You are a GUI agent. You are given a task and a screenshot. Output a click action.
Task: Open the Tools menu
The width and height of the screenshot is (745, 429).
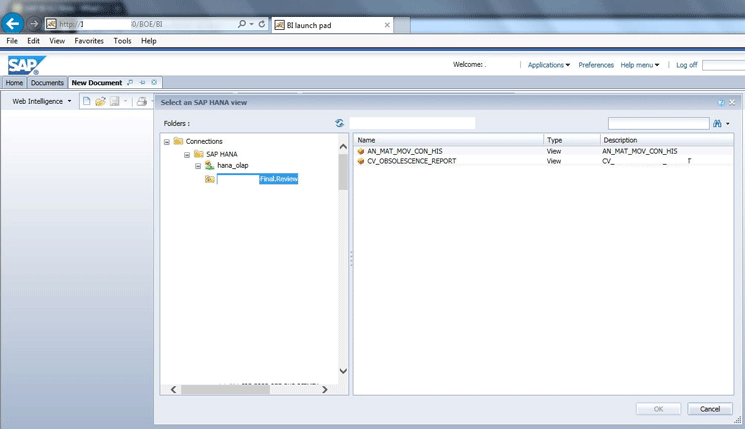tap(122, 41)
